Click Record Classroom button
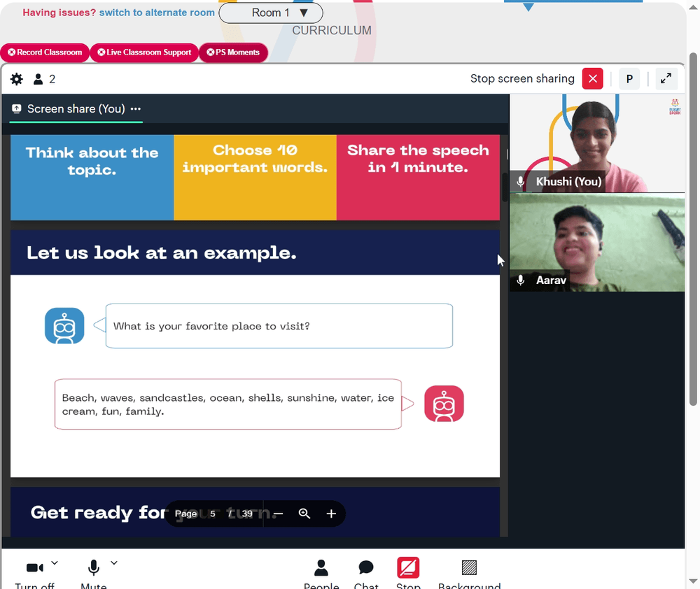 coord(45,52)
